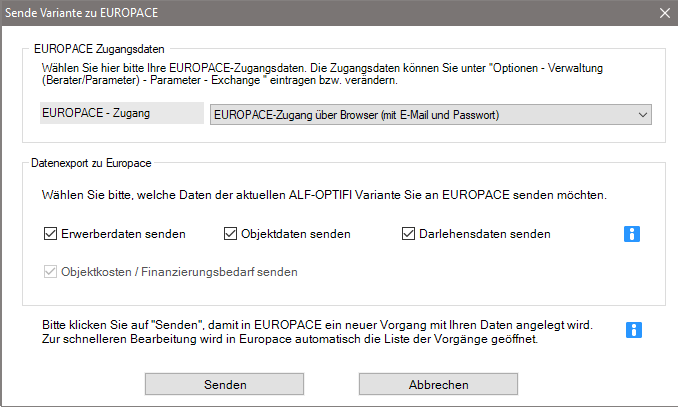The height and width of the screenshot is (407, 678).
Task: Click the Datenexport zu Europace group header
Action: [91, 163]
